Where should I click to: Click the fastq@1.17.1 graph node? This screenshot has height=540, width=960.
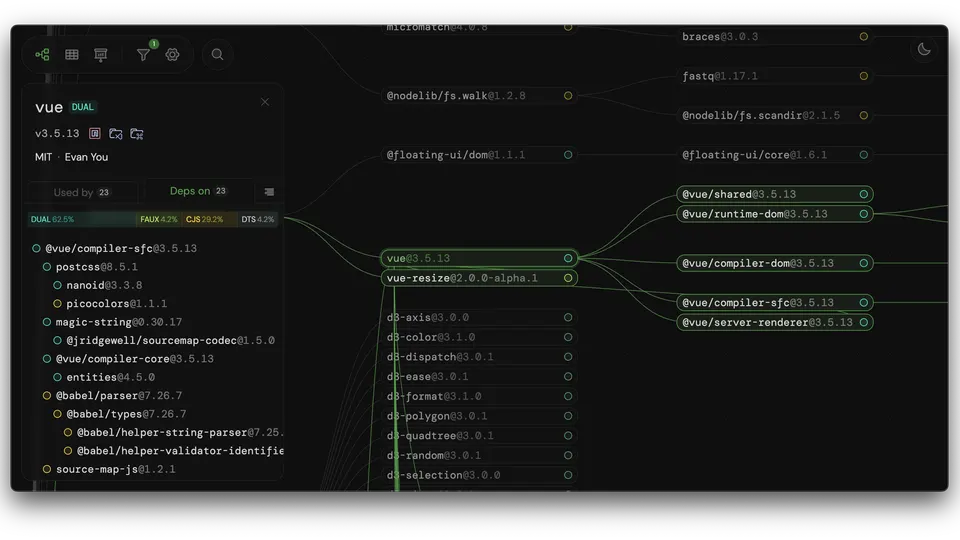[774, 76]
